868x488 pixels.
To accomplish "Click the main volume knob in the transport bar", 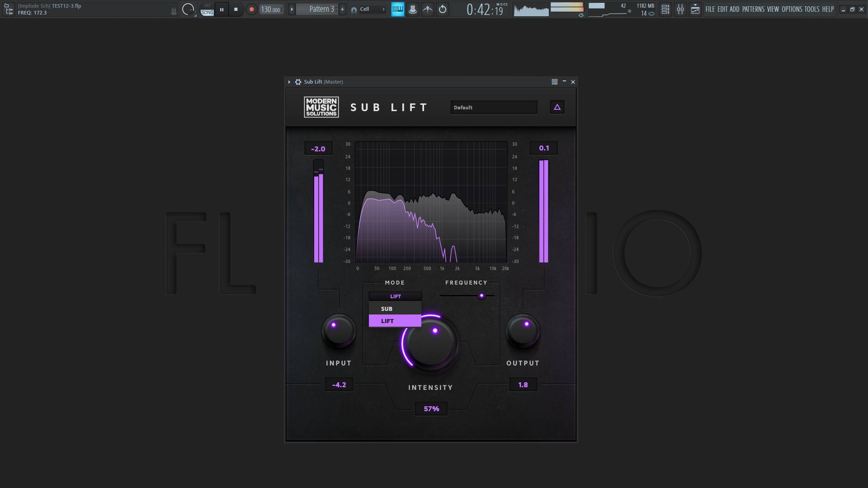I will (x=188, y=9).
